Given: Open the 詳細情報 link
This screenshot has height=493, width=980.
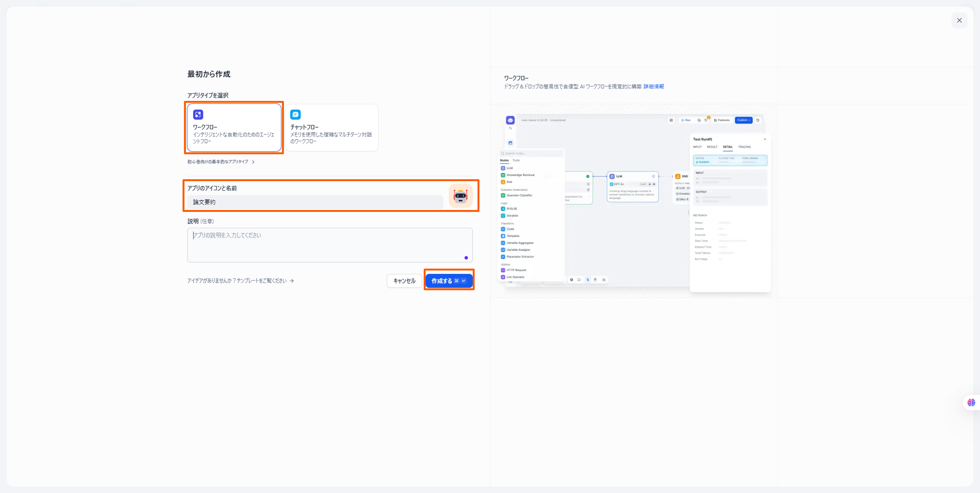Looking at the screenshot, I should click(654, 86).
